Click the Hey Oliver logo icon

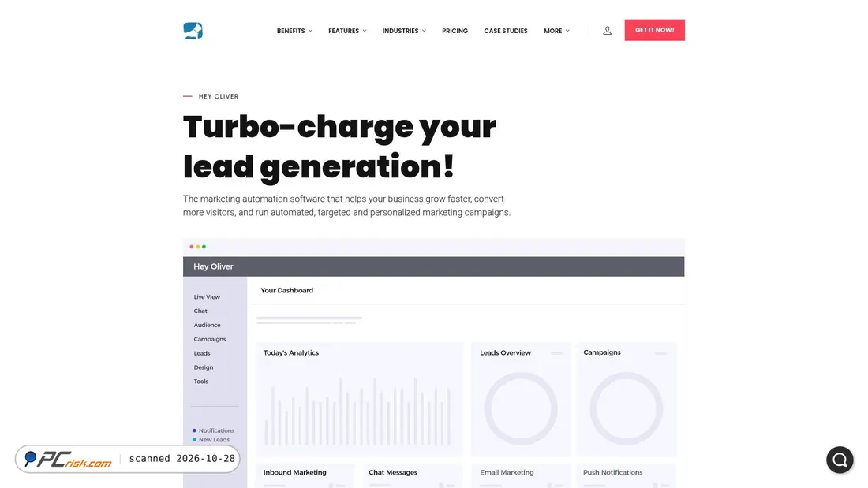[193, 31]
